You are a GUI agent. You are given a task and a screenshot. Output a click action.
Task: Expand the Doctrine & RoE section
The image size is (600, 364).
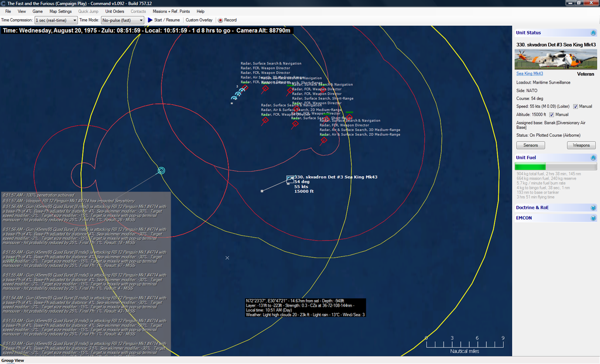click(592, 208)
